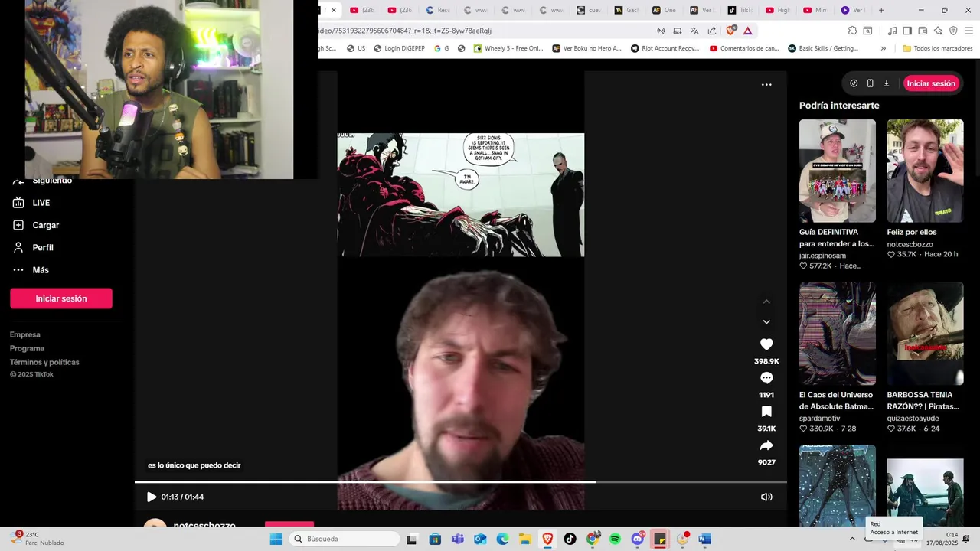Open music note playlist icon in toolbar

pos(892,31)
